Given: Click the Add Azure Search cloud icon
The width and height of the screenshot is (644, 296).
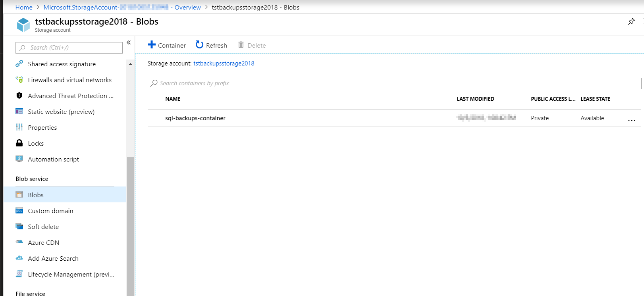Looking at the screenshot, I should (x=19, y=258).
